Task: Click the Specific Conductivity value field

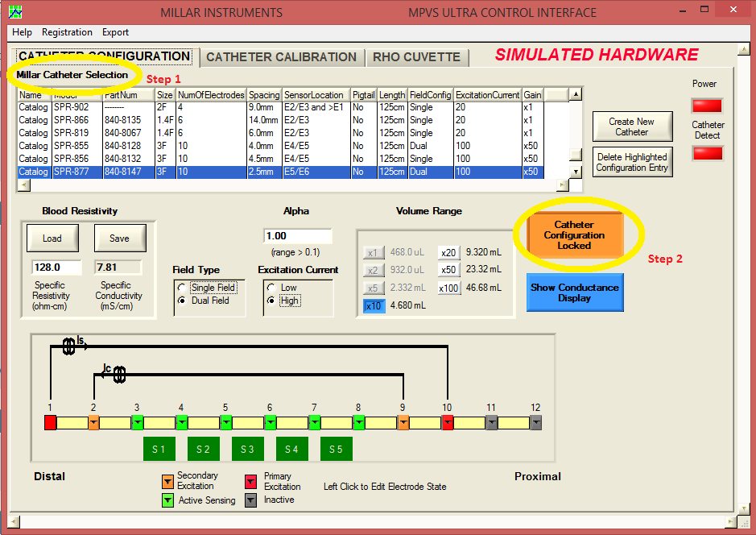Action: pos(118,267)
